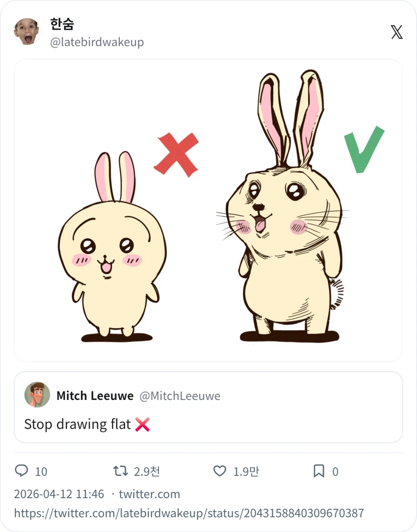Viewport: 417px width, 532px height.
Task: Click the Mitch Leeuwe author name
Action: (x=95, y=396)
